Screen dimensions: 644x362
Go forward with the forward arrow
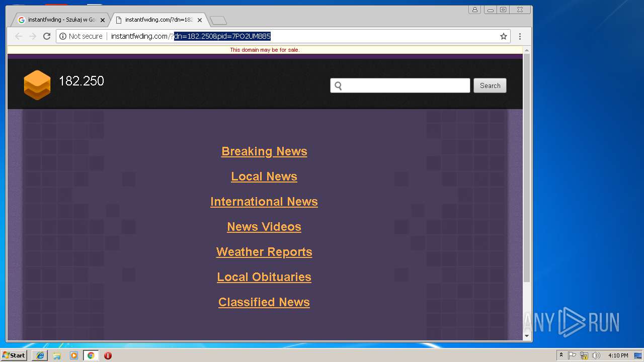pos(33,36)
